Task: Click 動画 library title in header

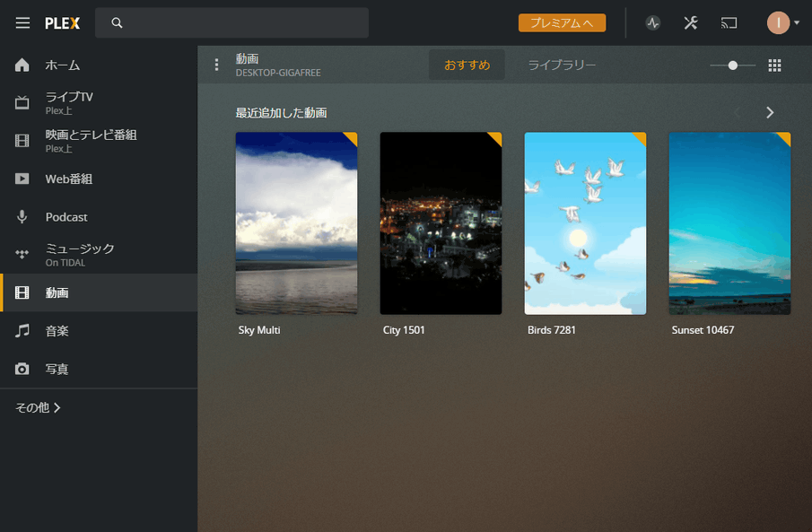Action: [247, 58]
